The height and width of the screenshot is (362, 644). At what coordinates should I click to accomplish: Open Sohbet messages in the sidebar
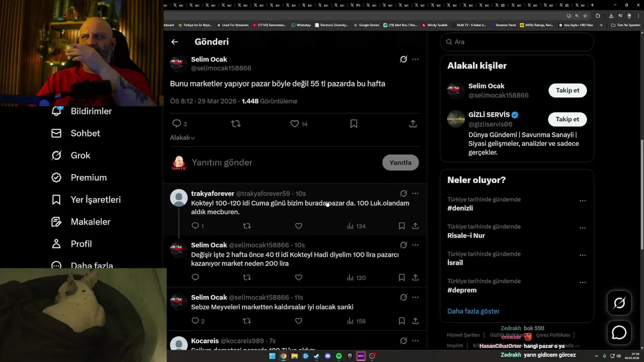coord(75,133)
